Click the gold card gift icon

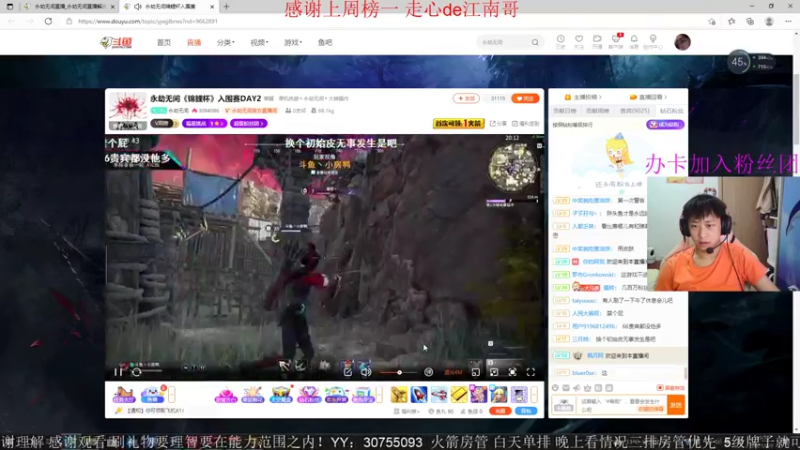coord(459,394)
